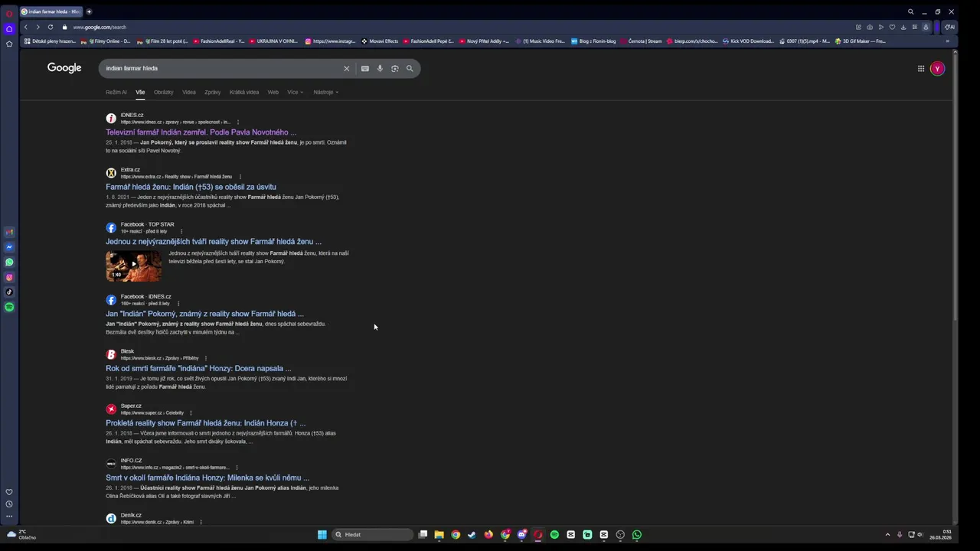Open Opera menu logo in sidebar

(9, 13)
